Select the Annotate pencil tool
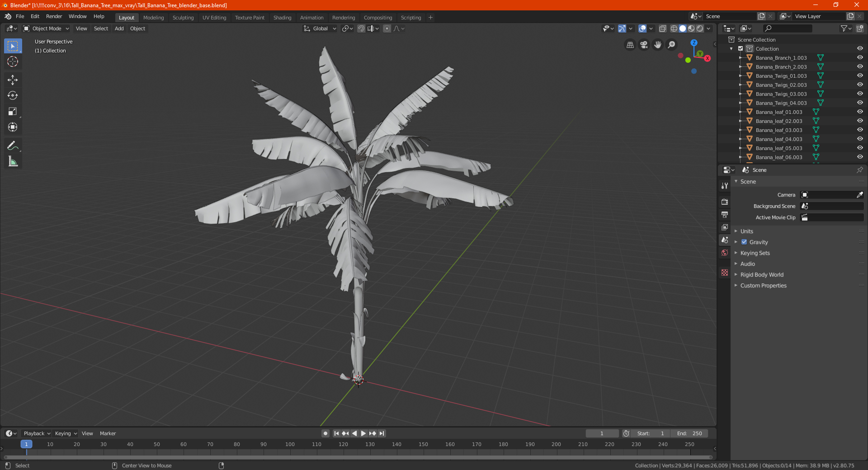This screenshot has width=868, height=470. click(13, 146)
